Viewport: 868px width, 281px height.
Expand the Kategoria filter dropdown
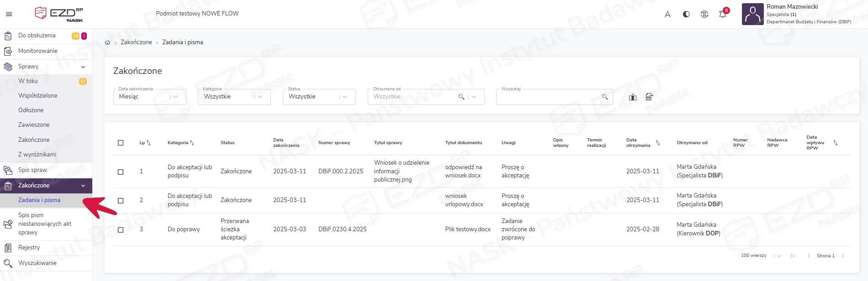[x=234, y=97]
